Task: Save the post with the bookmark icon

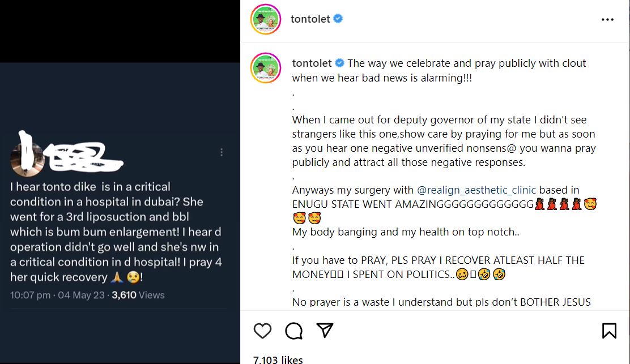Action: click(609, 331)
